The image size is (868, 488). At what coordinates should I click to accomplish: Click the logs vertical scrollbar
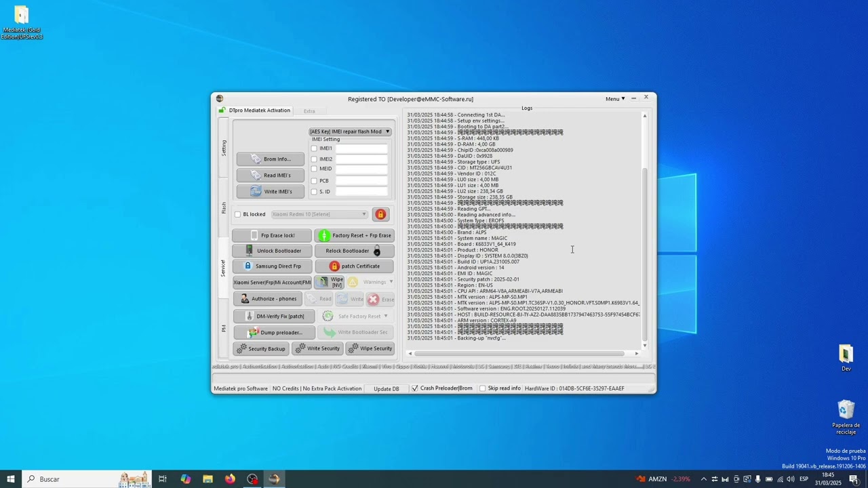644,254
